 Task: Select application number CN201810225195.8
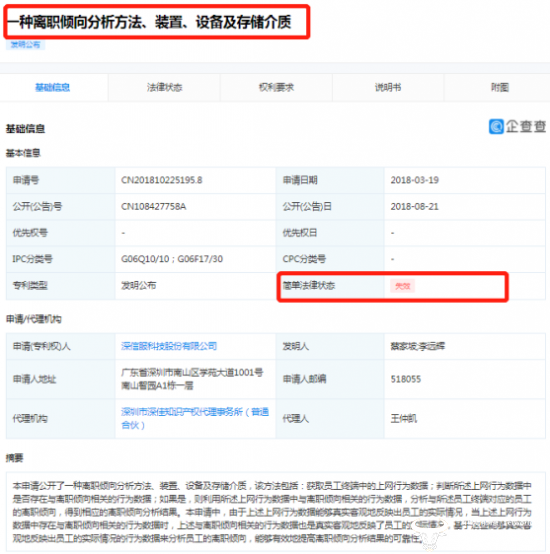click(x=162, y=180)
